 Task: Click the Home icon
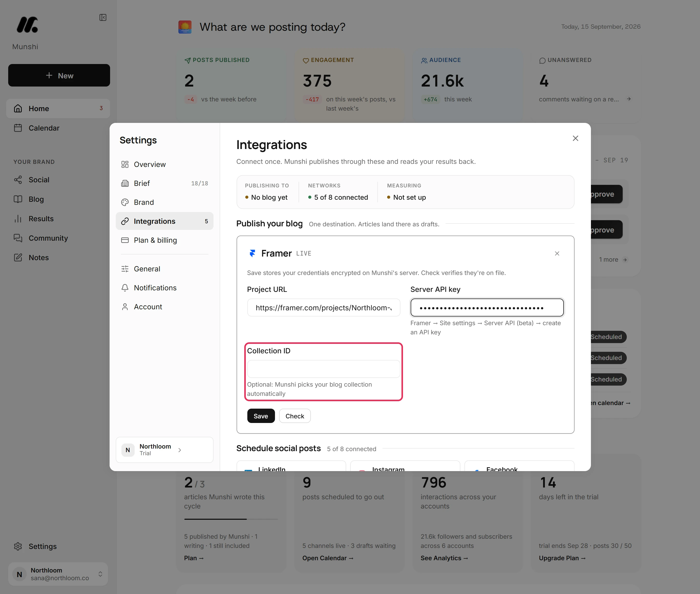(x=18, y=108)
